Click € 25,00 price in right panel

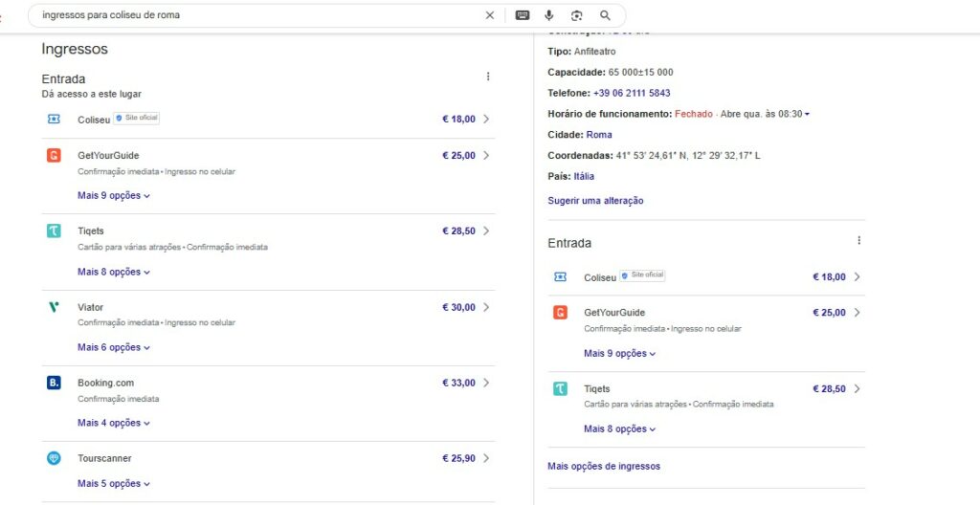829,313
